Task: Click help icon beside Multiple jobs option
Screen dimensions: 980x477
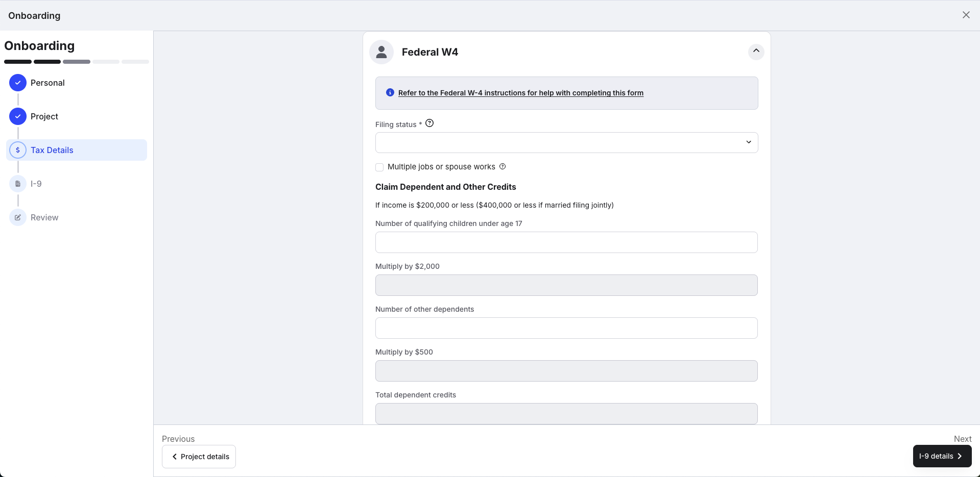Action: pos(503,166)
